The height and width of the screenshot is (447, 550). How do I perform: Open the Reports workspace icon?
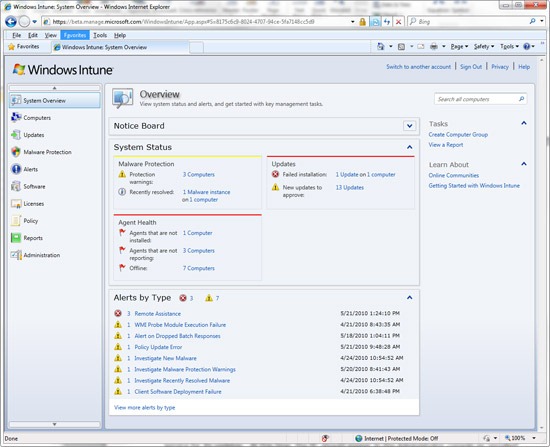pos(16,238)
